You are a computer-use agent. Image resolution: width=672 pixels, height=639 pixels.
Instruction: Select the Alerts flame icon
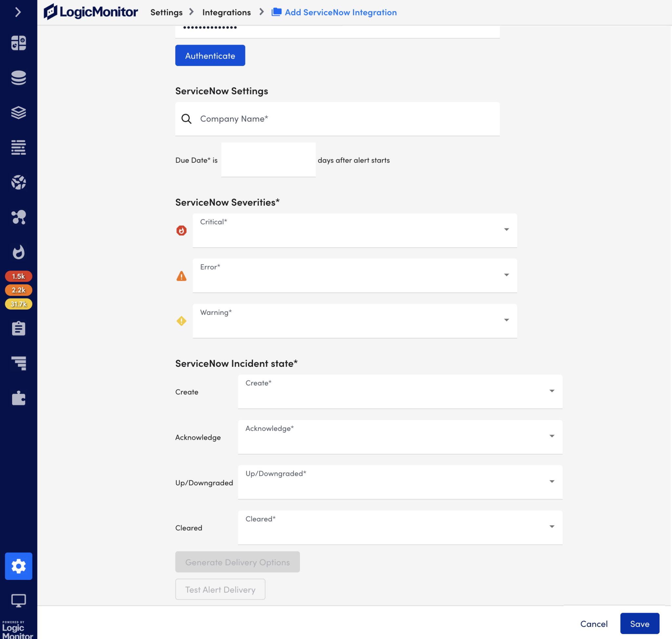pos(19,252)
